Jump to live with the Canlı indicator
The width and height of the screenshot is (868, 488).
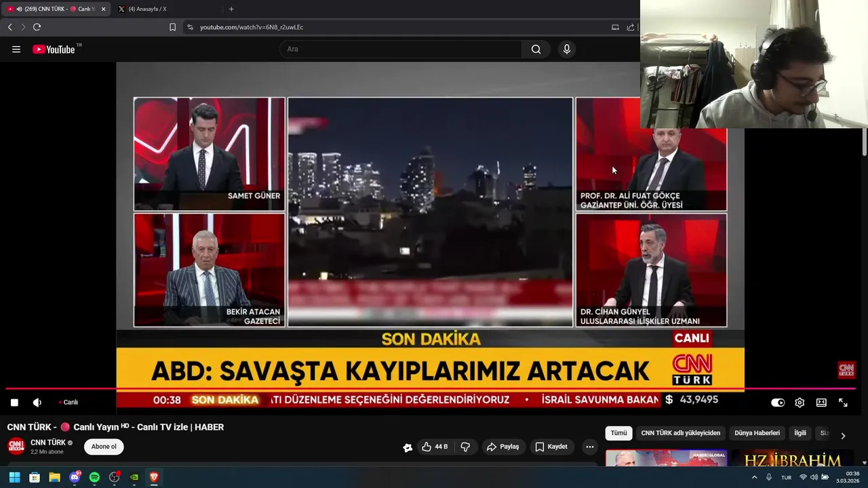pos(68,403)
